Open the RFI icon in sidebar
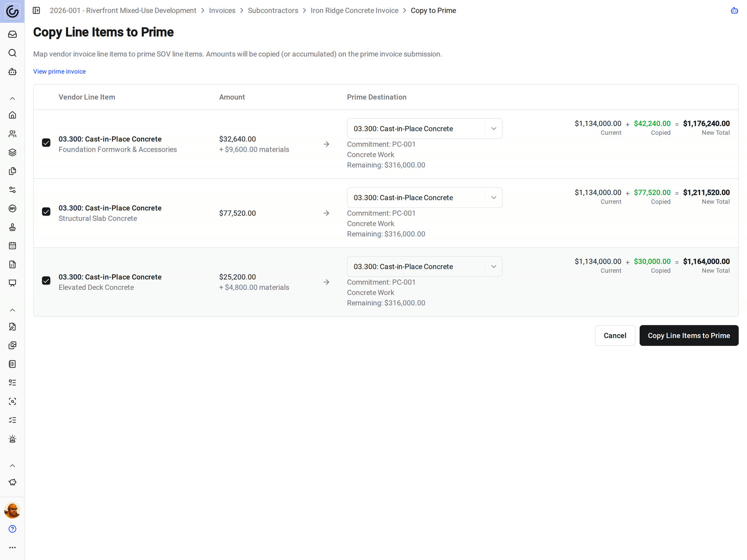747x560 pixels. point(13,208)
